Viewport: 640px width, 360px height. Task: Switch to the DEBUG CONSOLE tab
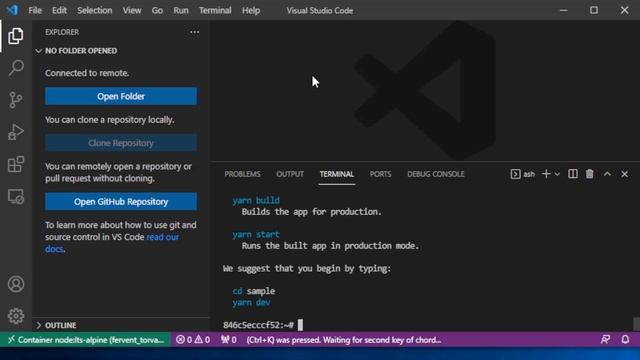pyautogui.click(x=436, y=174)
